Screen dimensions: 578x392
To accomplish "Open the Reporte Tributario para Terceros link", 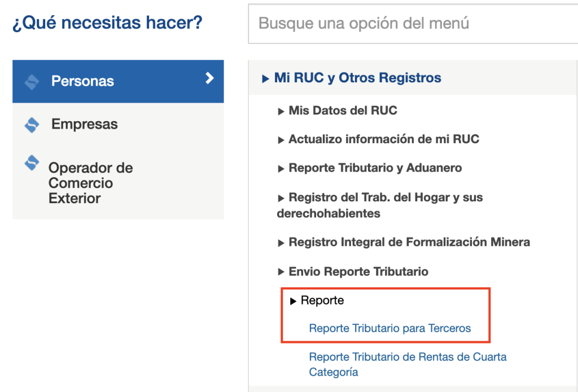I will (389, 328).
